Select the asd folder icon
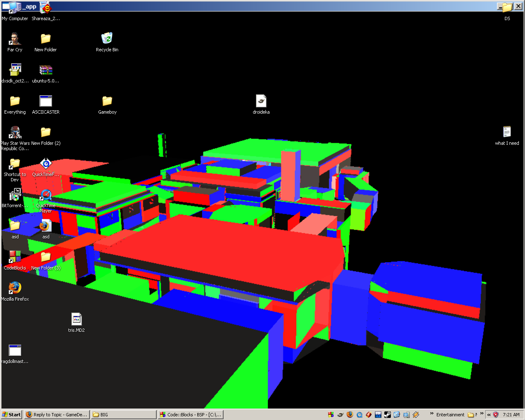 15,229
